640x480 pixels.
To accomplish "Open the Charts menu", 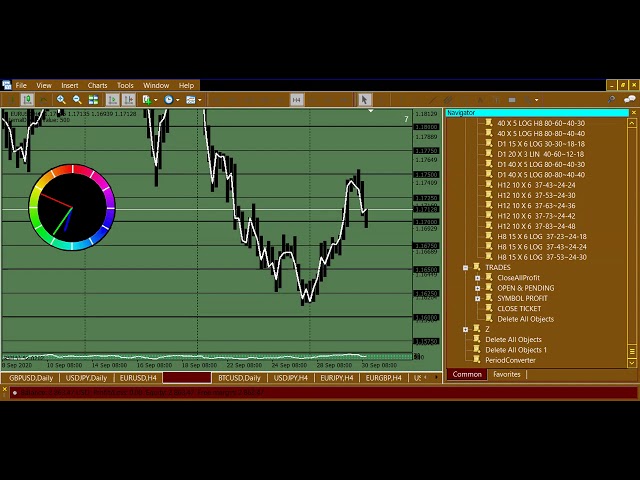I will pyautogui.click(x=97, y=85).
